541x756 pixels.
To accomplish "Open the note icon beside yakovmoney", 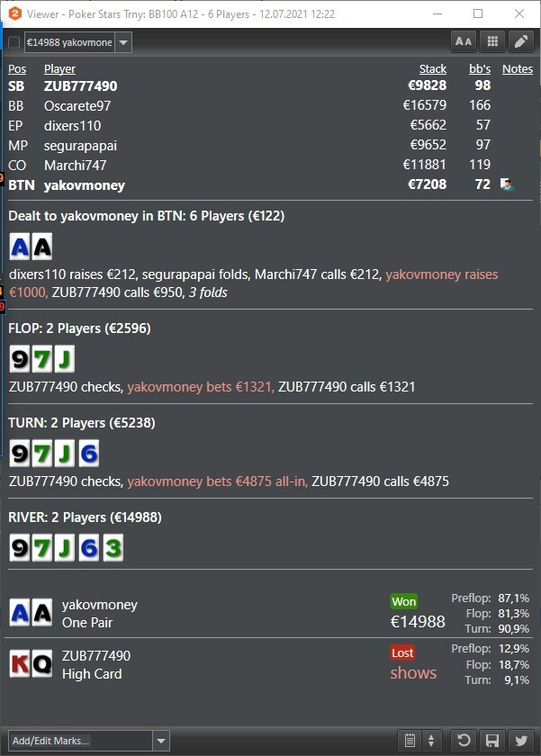I will coord(506,184).
